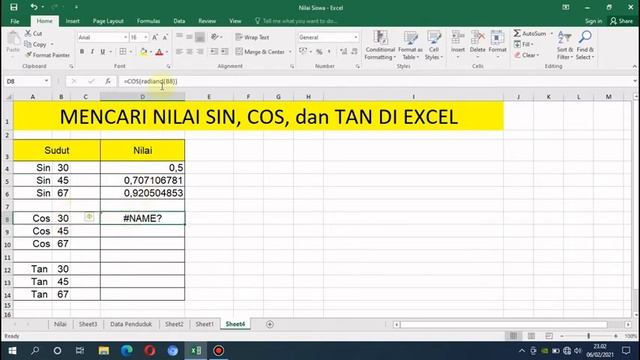Viewport: 640px width, 360px height.
Task: Click Decrease Decimal
Action: (x=354, y=52)
